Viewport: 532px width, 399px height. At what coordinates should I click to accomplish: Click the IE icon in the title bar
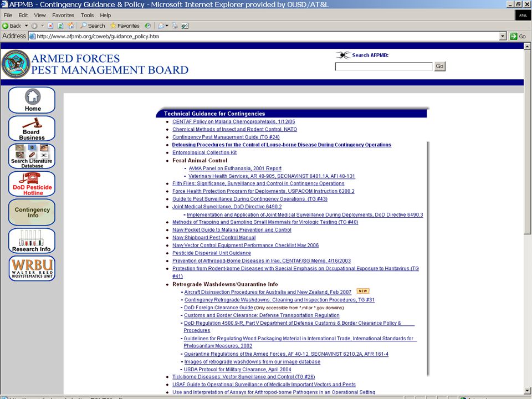[4, 4]
